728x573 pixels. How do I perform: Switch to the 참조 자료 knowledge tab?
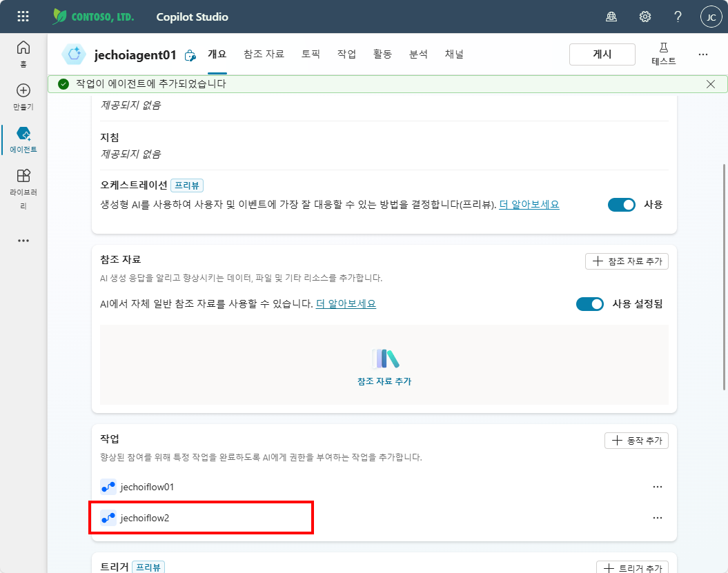[264, 54]
